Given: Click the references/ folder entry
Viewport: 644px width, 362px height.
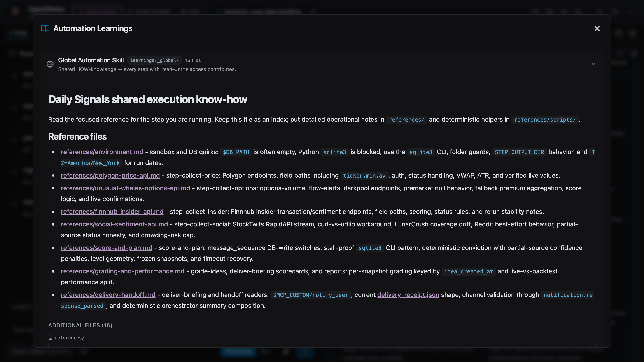Looking at the screenshot, I should pyautogui.click(x=70, y=338).
